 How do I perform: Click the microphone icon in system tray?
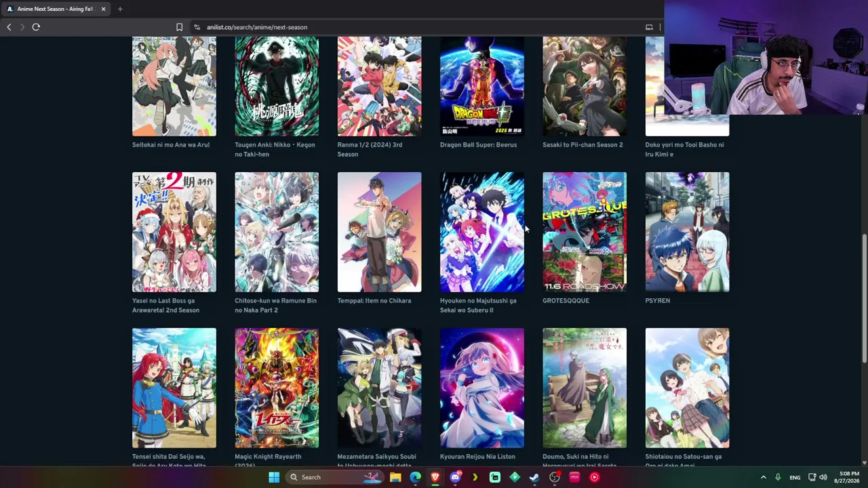point(778,477)
